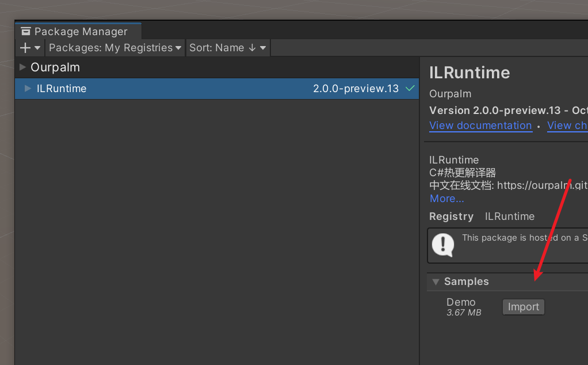Expand description with More... link

[446, 199]
